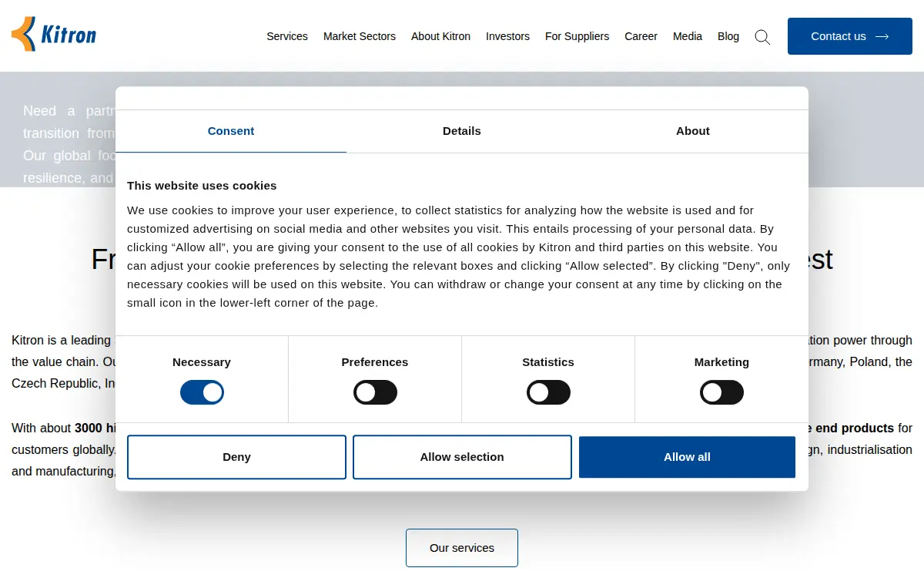
Task: Open the For Suppliers page
Action: pyautogui.click(x=577, y=36)
